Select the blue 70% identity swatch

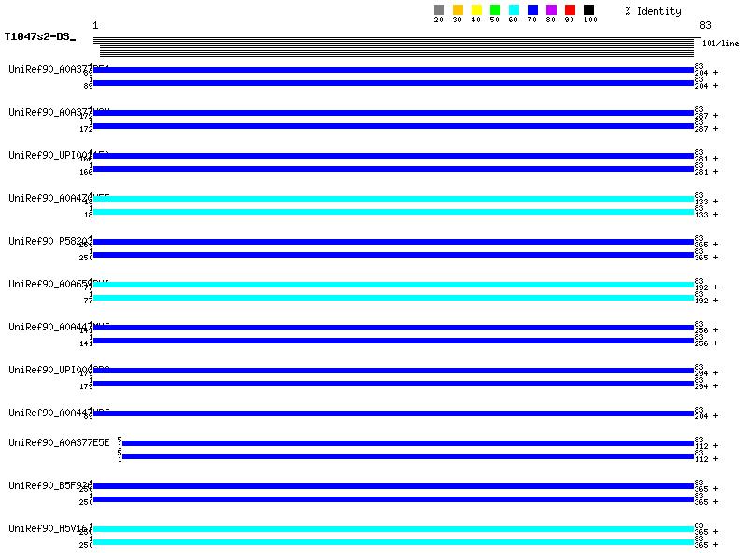tap(532, 10)
